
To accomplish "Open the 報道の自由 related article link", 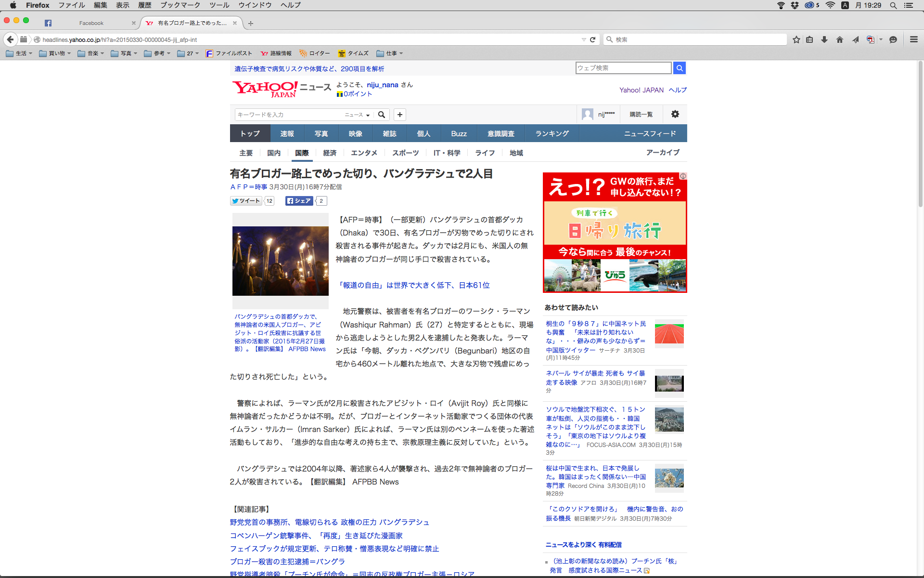I will point(414,285).
